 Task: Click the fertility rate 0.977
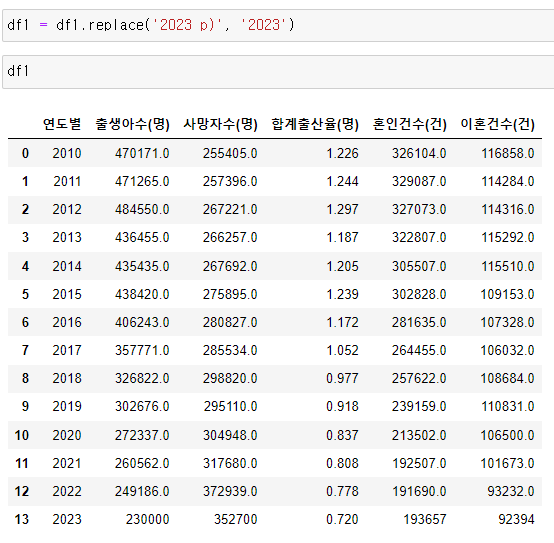pos(342,378)
